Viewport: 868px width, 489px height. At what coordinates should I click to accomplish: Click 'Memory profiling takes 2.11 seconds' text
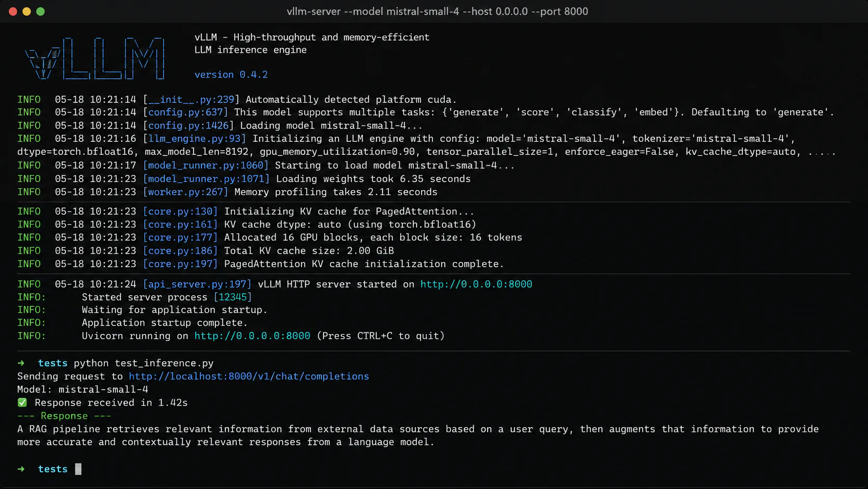click(336, 192)
